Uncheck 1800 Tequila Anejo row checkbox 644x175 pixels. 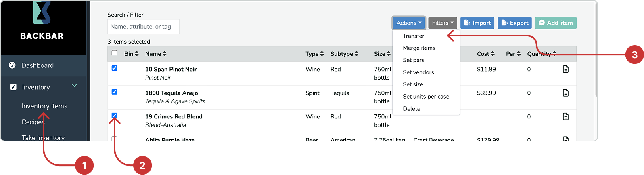114,92
